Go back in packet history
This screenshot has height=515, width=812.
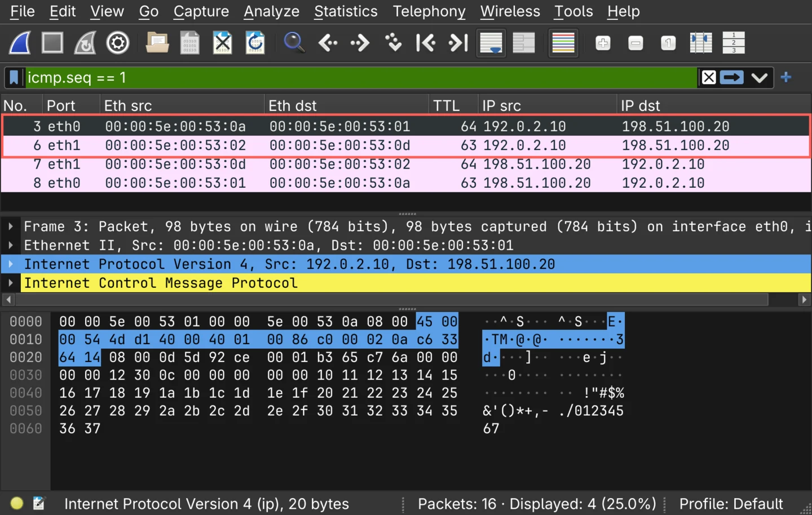coord(328,43)
